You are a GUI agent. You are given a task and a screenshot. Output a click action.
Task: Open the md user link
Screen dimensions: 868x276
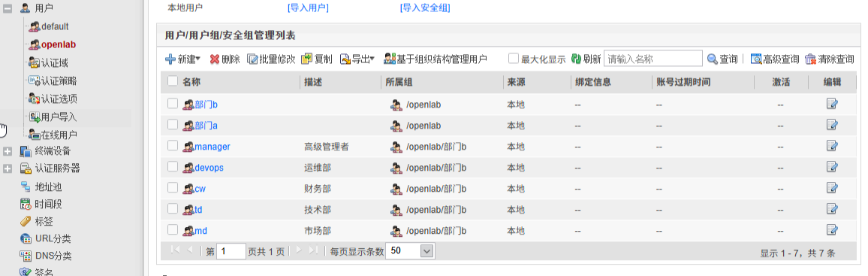[201, 231]
